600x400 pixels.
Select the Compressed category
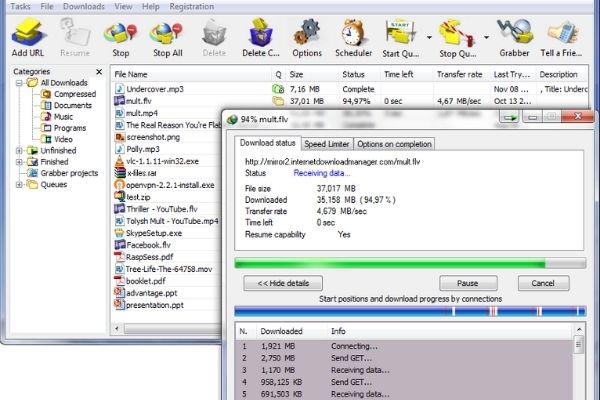(x=75, y=94)
